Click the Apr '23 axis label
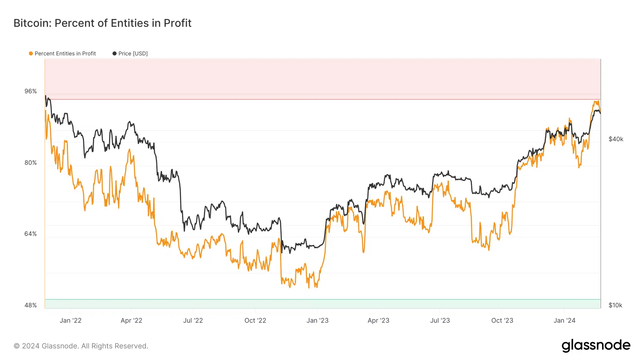This screenshot has width=644, height=362. (378, 321)
